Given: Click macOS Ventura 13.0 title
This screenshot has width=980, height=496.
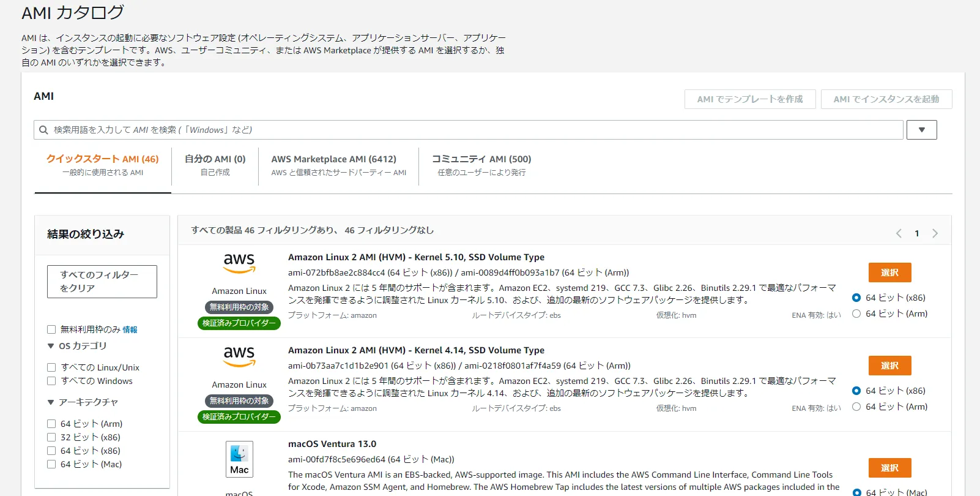Looking at the screenshot, I should pos(332,444).
